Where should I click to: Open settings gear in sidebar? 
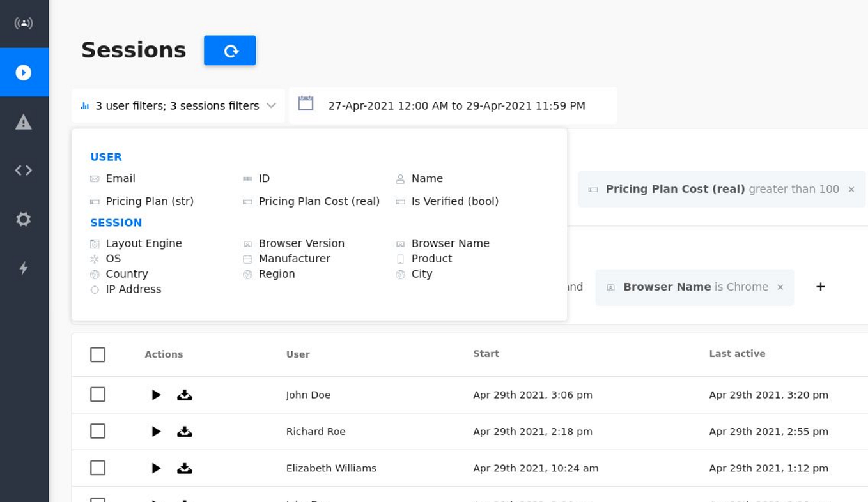24,219
